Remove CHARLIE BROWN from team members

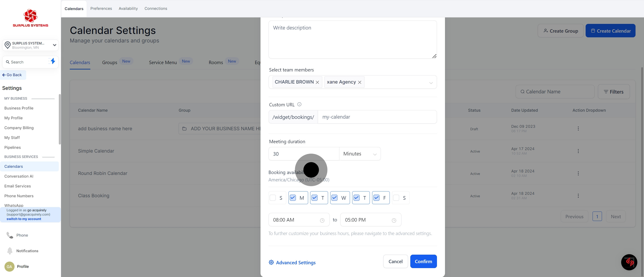[x=317, y=82]
